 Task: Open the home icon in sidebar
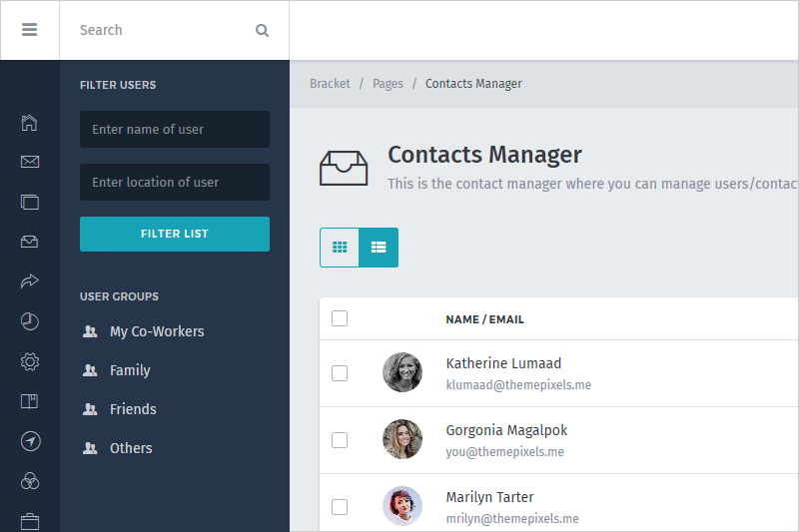coord(29,123)
